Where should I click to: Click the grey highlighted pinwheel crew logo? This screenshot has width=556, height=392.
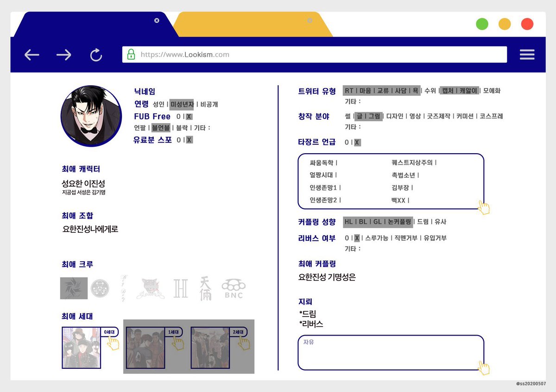pos(74,288)
